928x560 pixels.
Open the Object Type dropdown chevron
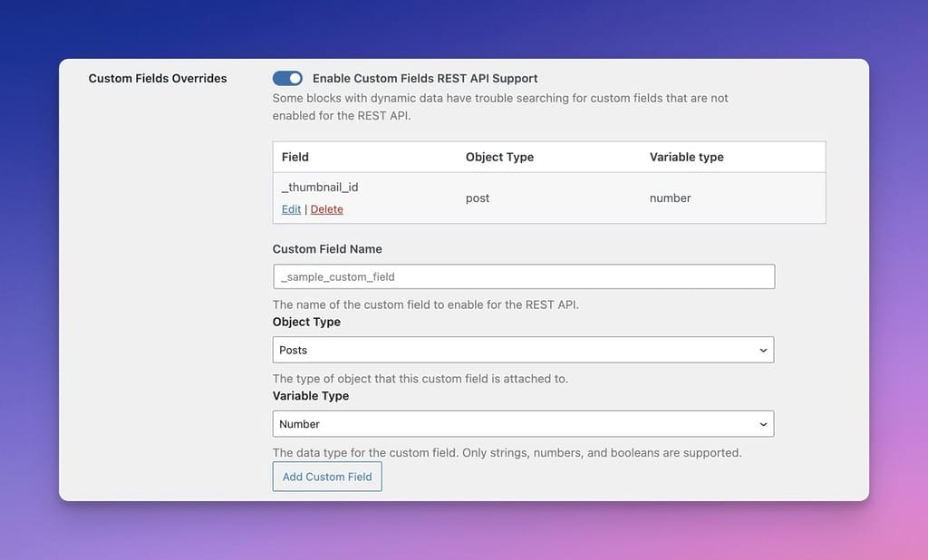pos(764,349)
